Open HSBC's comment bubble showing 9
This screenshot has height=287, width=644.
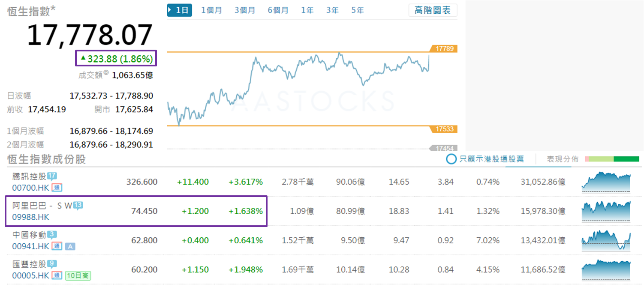coord(52,264)
